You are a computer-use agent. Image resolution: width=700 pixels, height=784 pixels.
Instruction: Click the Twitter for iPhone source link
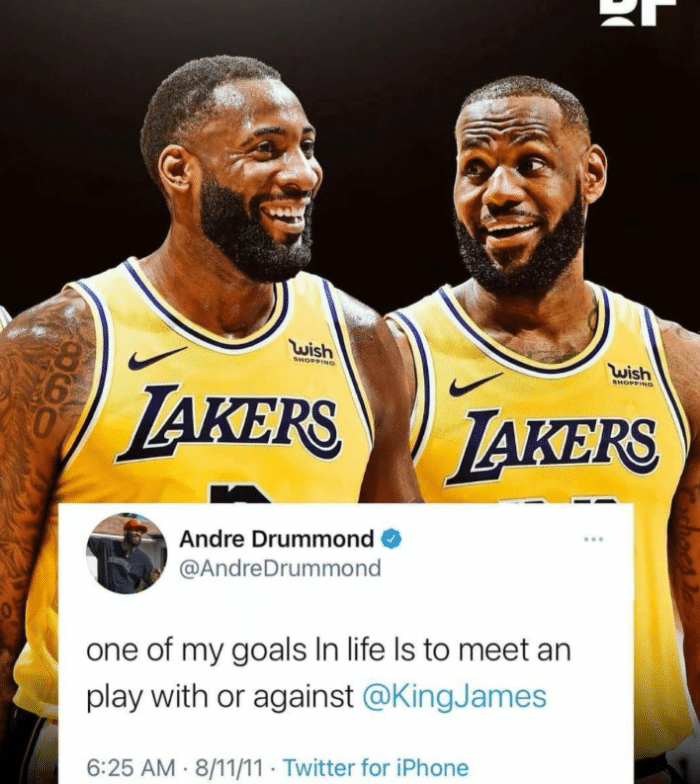click(x=376, y=767)
